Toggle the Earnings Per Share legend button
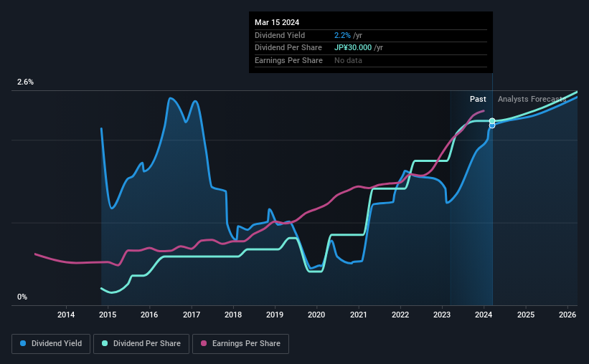This screenshot has width=589, height=364. coord(240,344)
